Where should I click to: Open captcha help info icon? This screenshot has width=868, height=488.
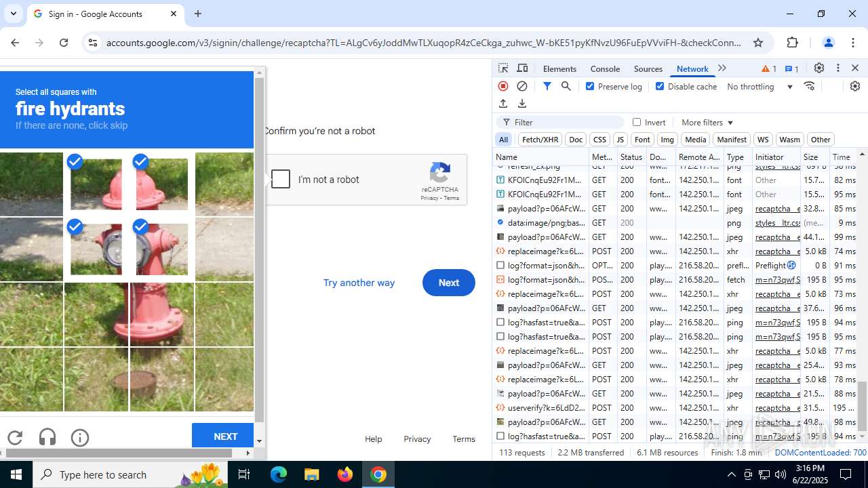(80, 438)
